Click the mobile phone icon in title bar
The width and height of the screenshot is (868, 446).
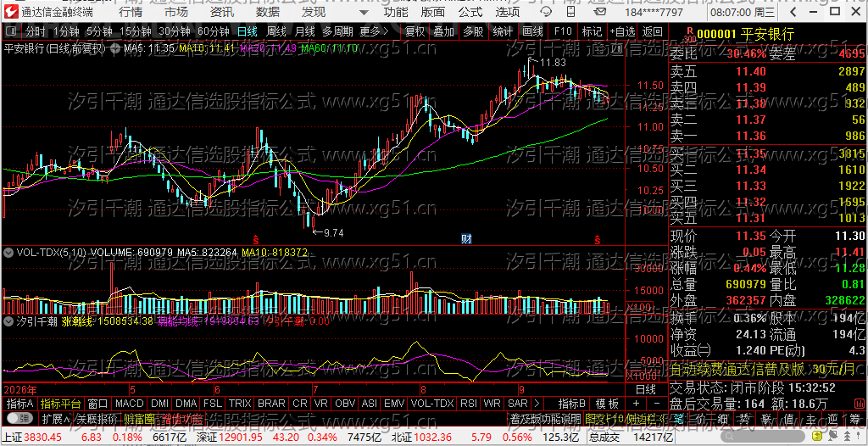pos(570,12)
